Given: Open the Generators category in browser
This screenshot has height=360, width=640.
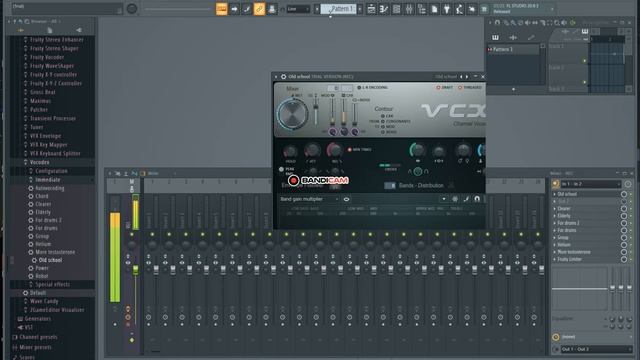Looking at the screenshot, I should (x=38, y=319).
